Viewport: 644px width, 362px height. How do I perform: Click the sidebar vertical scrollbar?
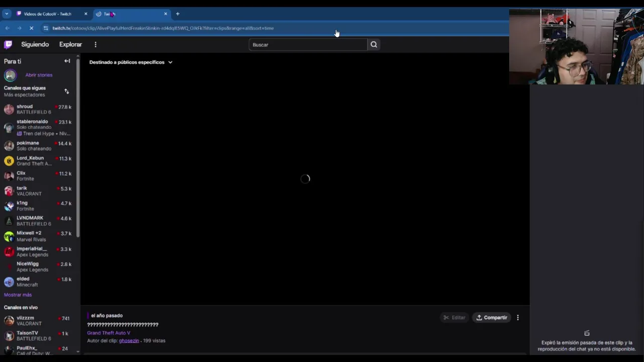pos(78,148)
